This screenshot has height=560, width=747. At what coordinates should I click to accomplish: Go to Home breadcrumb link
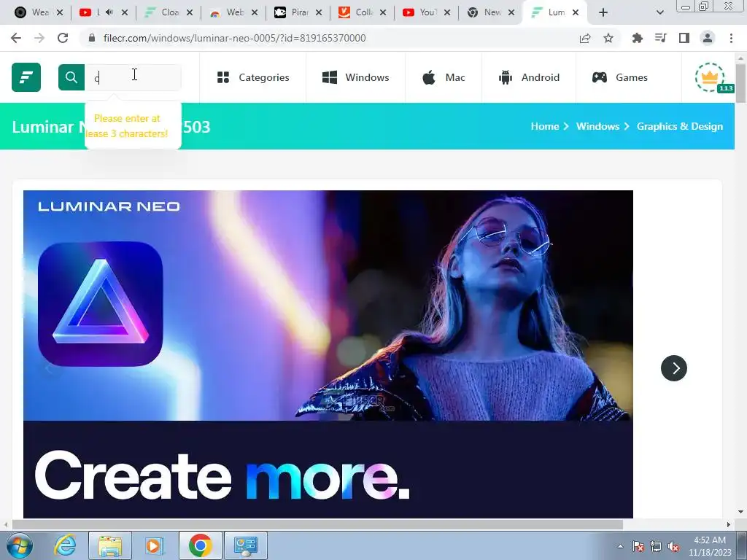(544, 126)
